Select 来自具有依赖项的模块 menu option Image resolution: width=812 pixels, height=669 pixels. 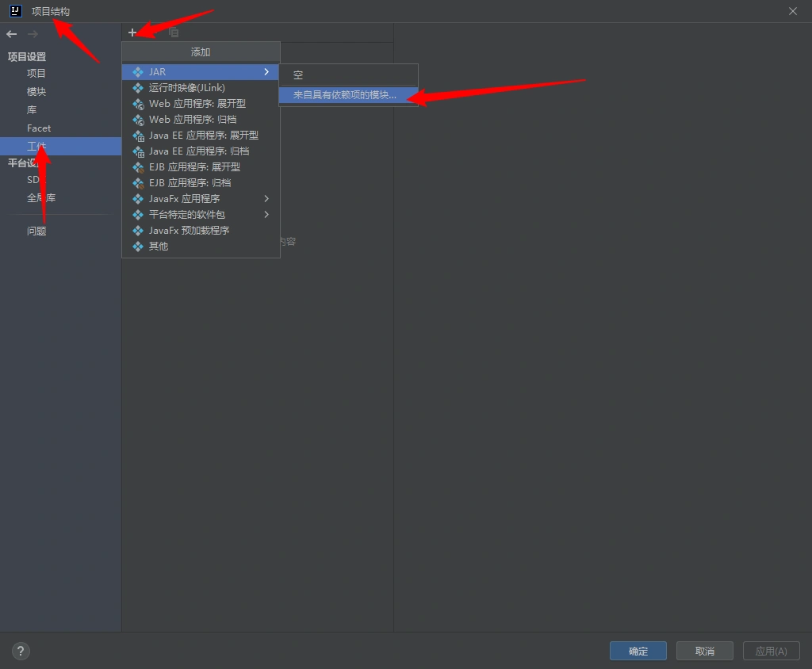click(x=345, y=95)
